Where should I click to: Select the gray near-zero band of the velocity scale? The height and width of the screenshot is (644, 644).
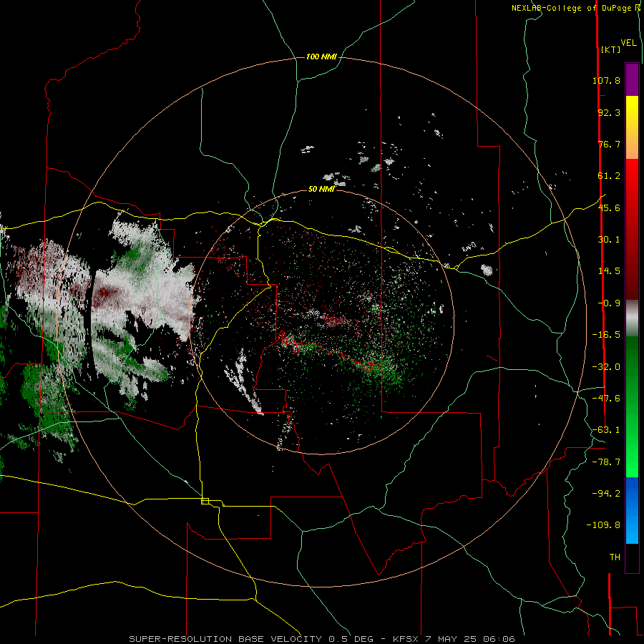[632, 318]
